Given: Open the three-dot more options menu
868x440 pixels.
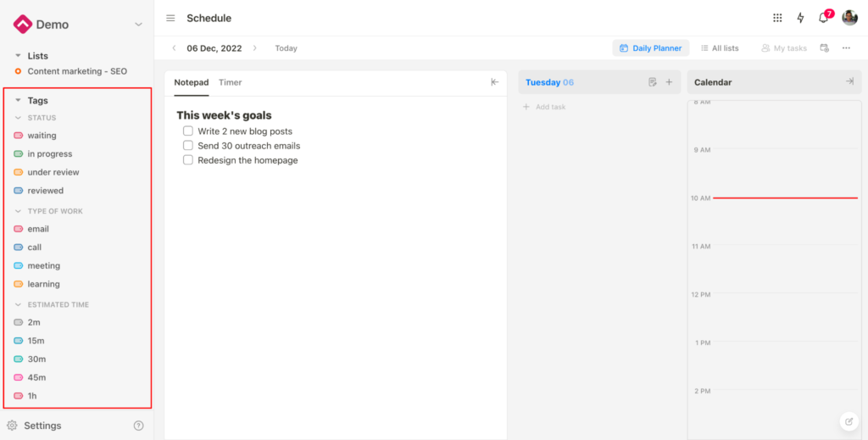Looking at the screenshot, I should (846, 48).
